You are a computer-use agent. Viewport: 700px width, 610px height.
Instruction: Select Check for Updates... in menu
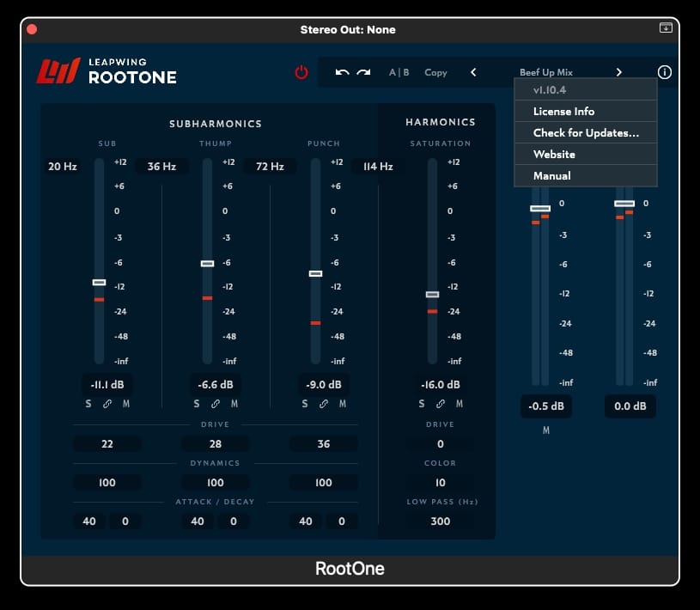pyautogui.click(x=586, y=132)
